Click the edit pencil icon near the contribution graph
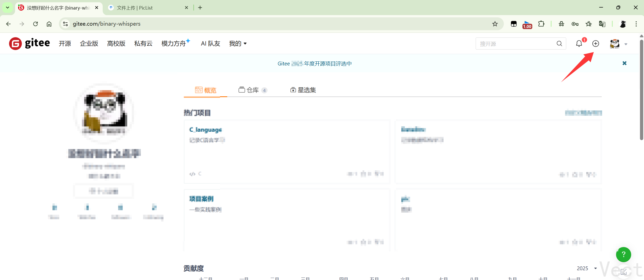 (624, 271)
